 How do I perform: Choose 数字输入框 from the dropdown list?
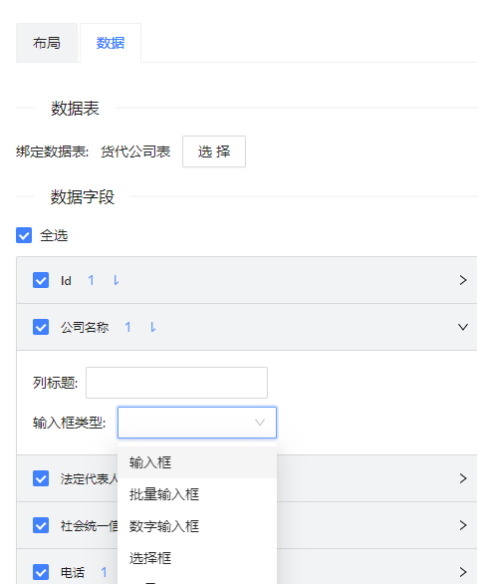pos(197,526)
